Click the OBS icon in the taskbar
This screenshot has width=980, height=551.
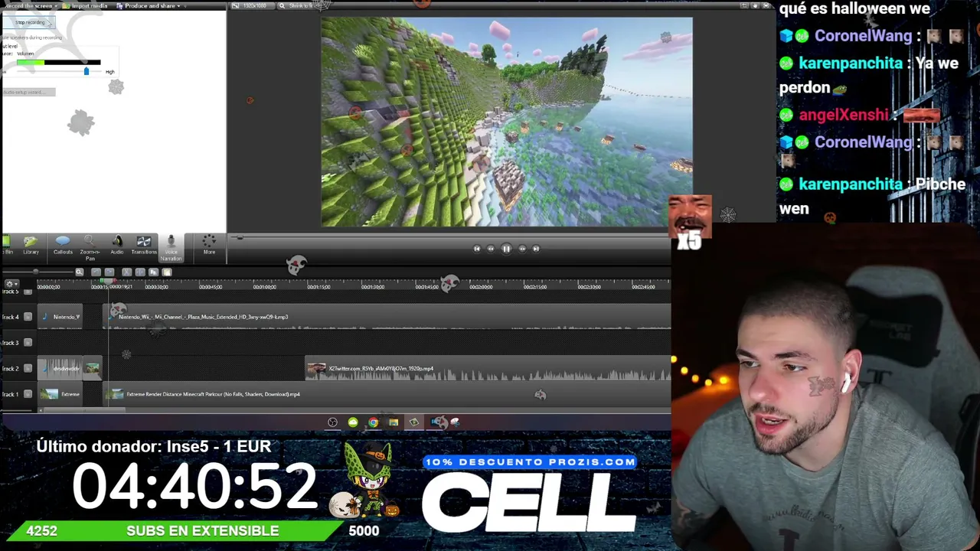tap(332, 422)
